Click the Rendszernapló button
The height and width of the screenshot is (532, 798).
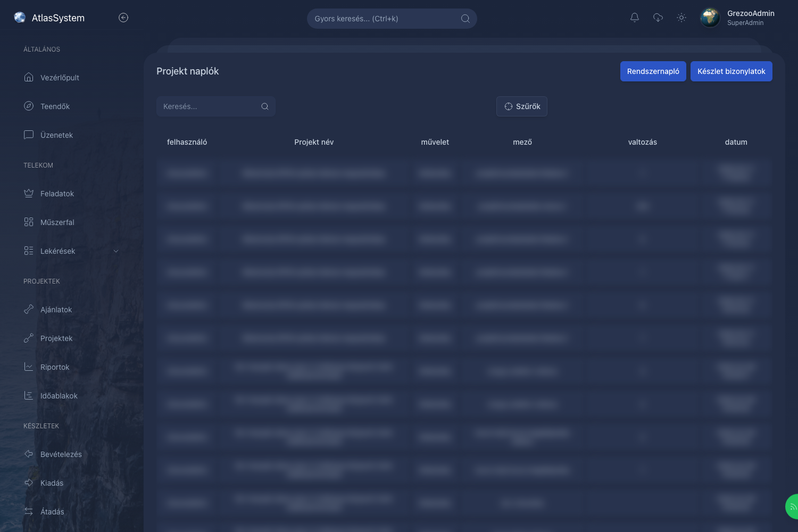click(653, 71)
